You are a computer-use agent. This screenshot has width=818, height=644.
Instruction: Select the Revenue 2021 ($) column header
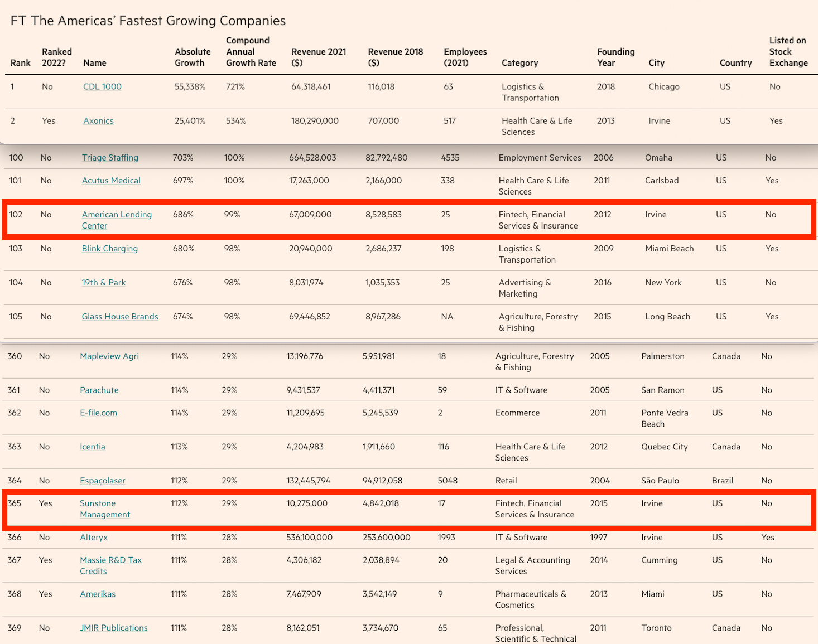coord(319,57)
